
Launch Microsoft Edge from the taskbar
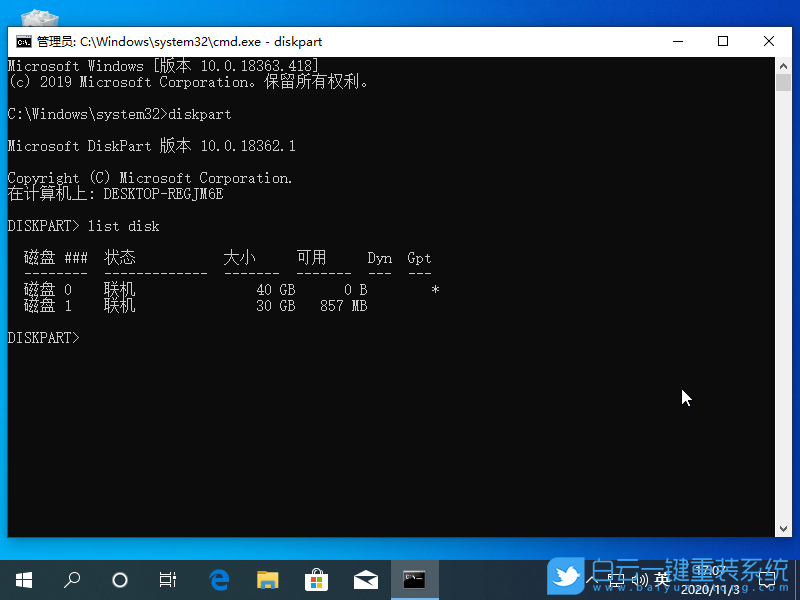point(219,579)
